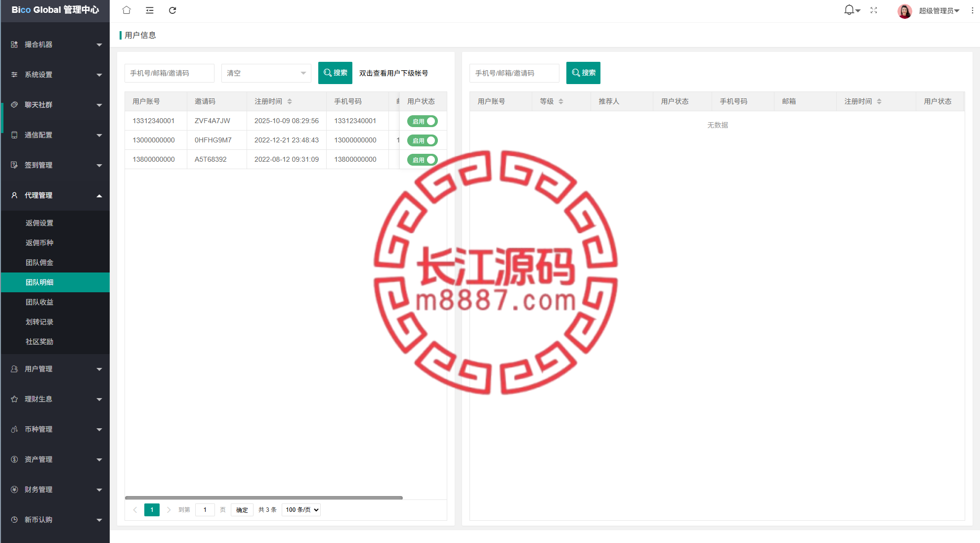Click the left panel 搜索 button
Viewport: 980px width, 543px height.
coord(335,73)
